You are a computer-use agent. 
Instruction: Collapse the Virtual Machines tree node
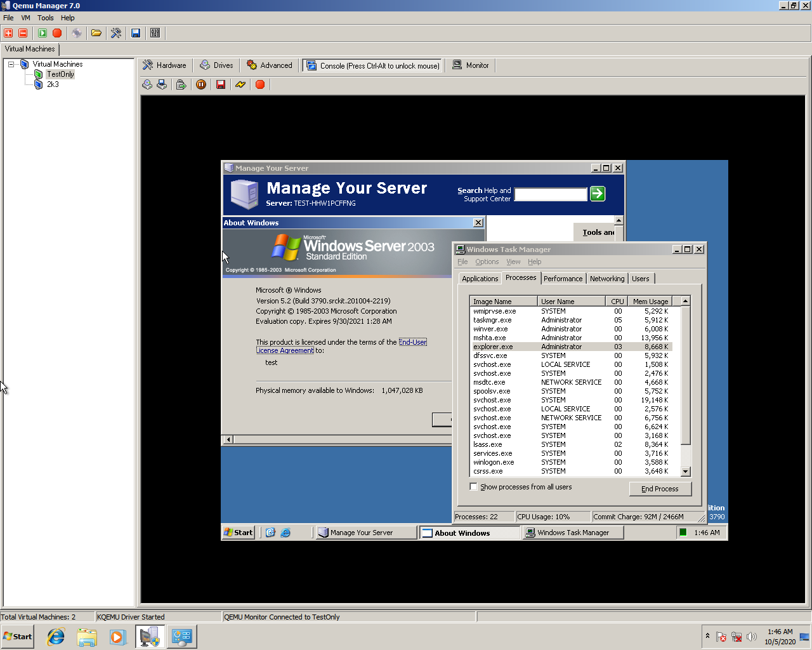[x=11, y=64]
